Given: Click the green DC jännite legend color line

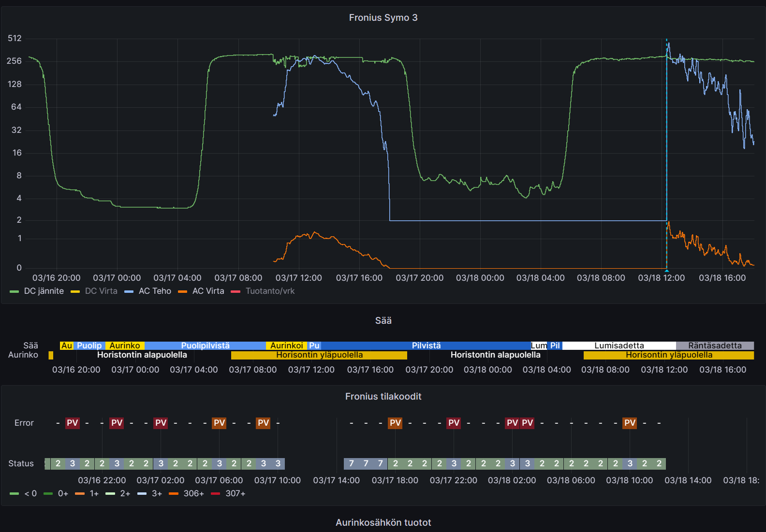Looking at the screenshot, I should pos(14,291).
